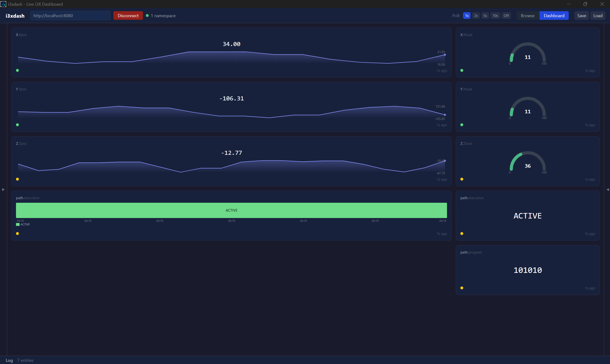Click the Disconnect button
610x364 pixels.
click(128, 16)
